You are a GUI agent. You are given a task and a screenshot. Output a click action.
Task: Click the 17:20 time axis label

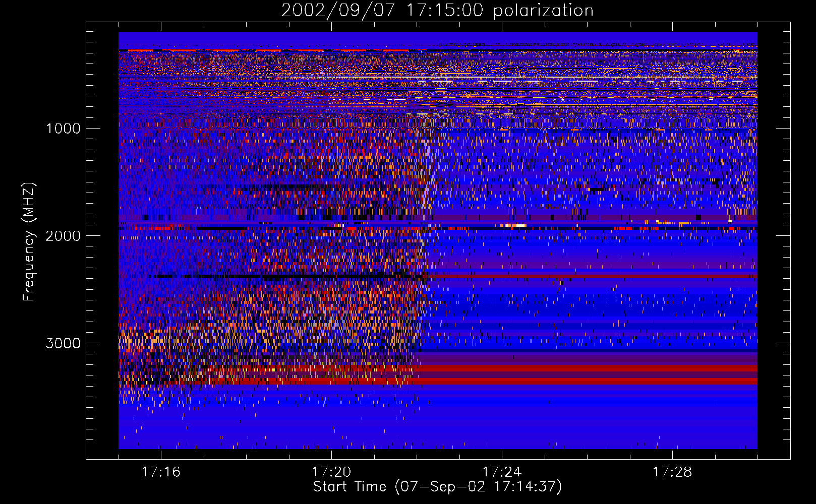[331, 472]
